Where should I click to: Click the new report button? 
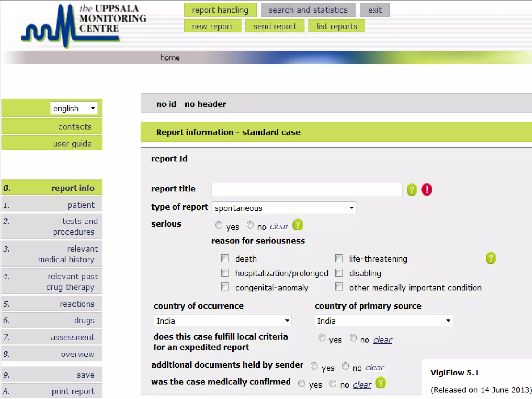212,26
